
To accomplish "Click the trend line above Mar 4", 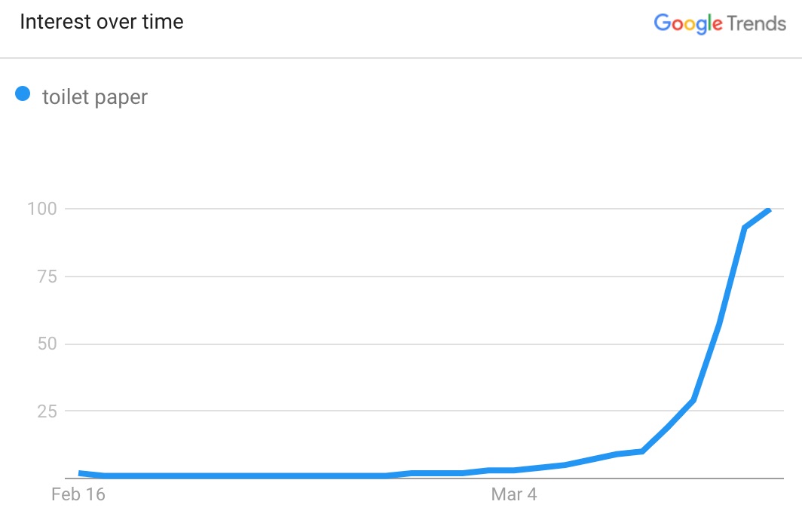I will coord(514,470).
